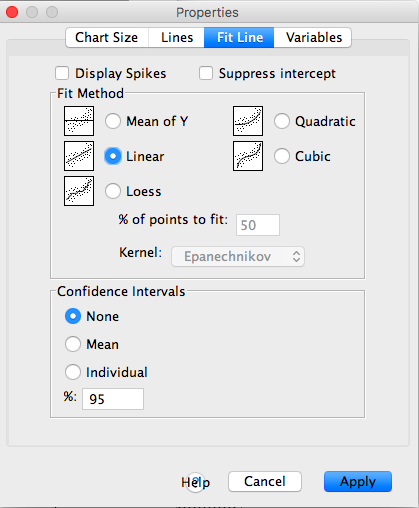The width and height of the screenshot is (419, 508).
Task: Select the Quadratic fit radio button
Action: pos(282,121)
